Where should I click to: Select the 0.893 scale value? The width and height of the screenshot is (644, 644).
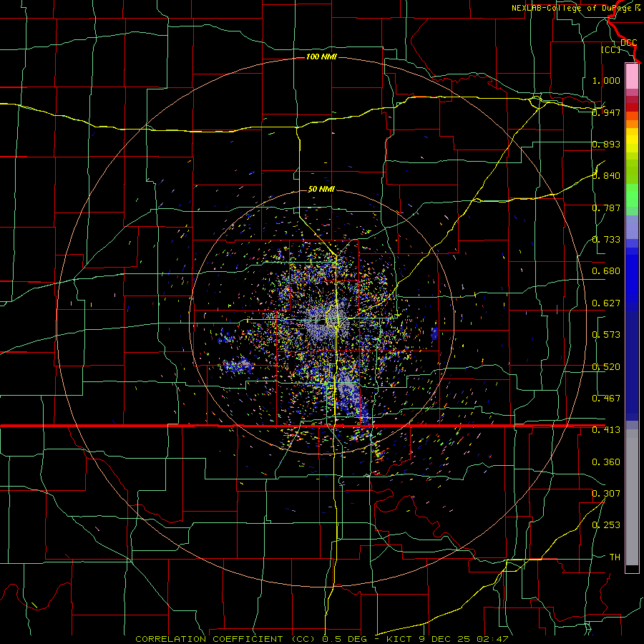[606, 144]
